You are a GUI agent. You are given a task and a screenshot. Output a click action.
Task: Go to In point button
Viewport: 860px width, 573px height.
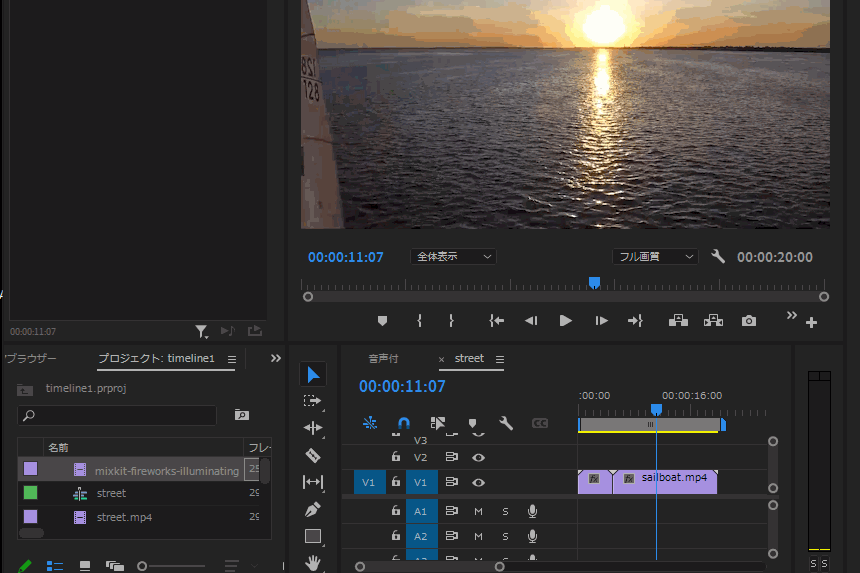coord(496,321)
